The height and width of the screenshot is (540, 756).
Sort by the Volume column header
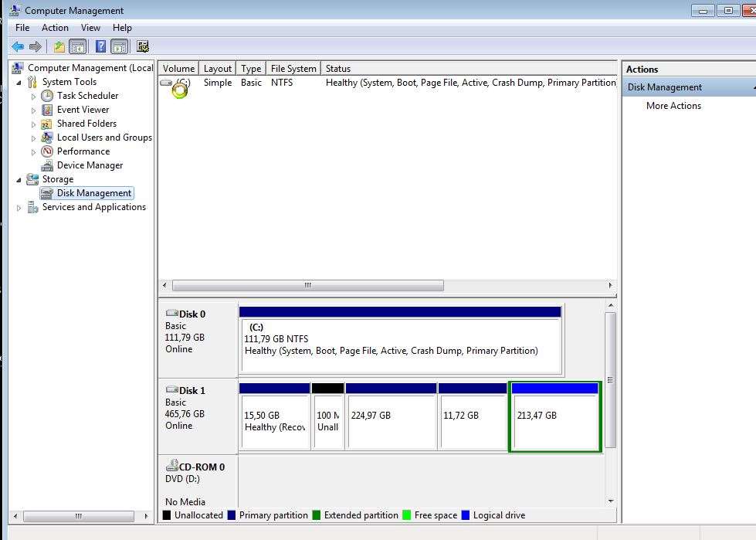click(178, 69)
